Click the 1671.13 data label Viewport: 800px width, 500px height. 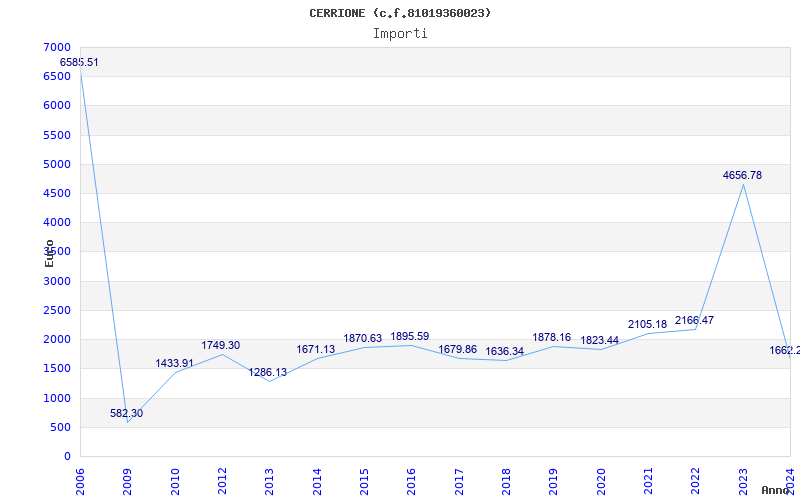pos(316,349)
